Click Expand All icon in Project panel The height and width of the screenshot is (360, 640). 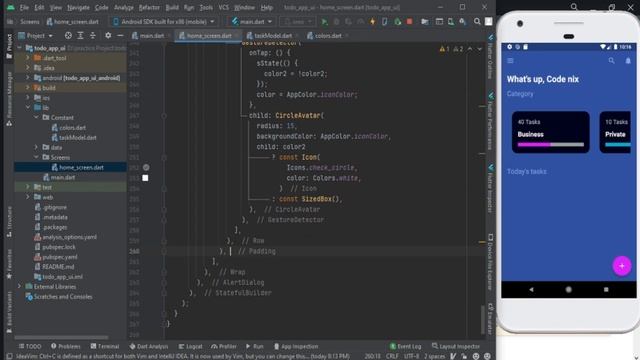click(80, 36)
